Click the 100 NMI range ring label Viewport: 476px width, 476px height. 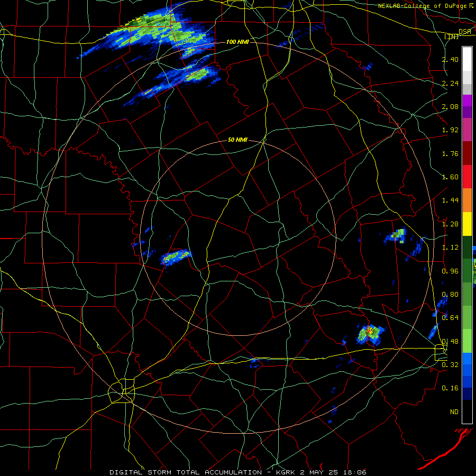pyautogui.click(x=237, y=42)
